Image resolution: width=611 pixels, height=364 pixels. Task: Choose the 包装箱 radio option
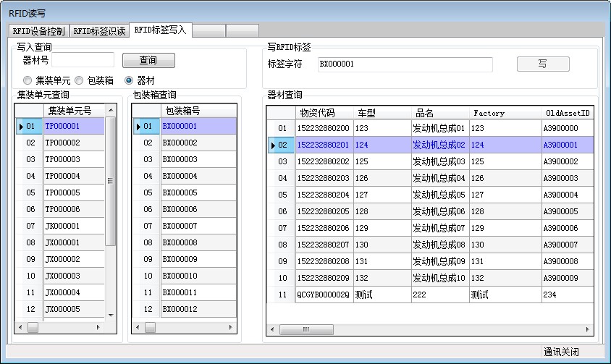tap(79, 80)
